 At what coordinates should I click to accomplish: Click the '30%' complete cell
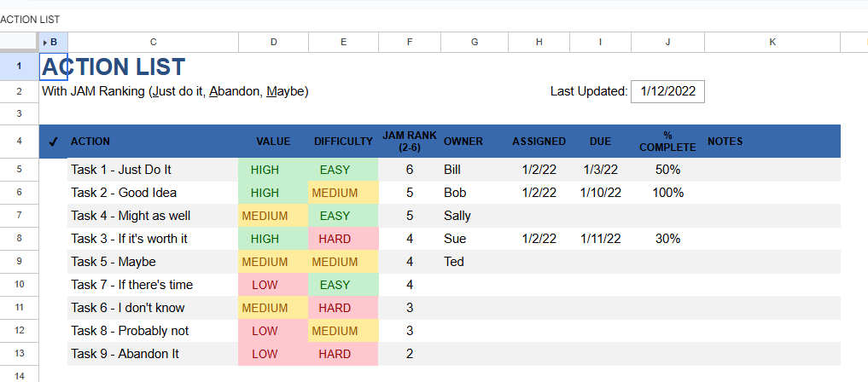pos(667,239)
